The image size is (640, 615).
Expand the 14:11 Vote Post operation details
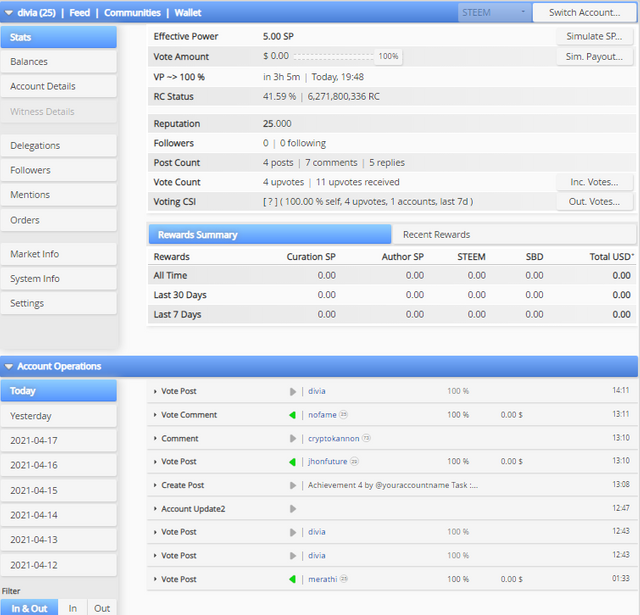(155, 391)
